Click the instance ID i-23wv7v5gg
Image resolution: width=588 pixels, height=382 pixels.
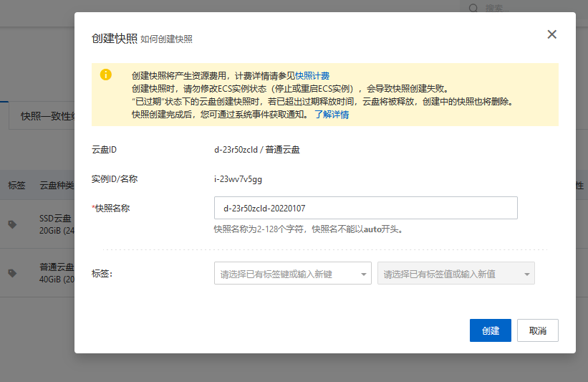(238, 179)
